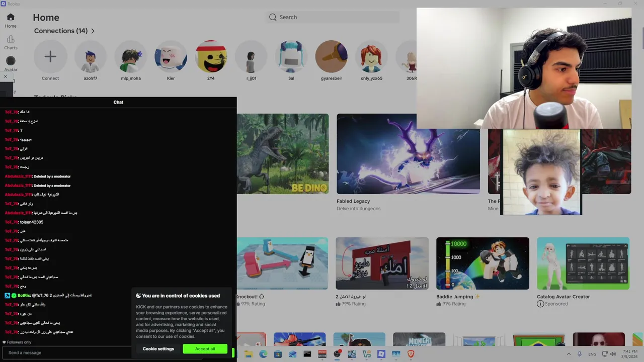The width and height of the screenshot is (644, 362).
Task: Click the Followers only chat label
Action: (x=17, y=342)
